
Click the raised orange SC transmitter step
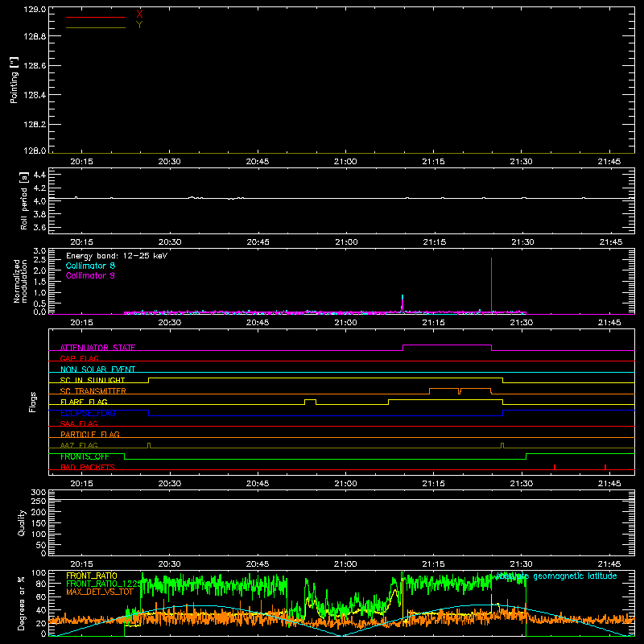(460, 389)
